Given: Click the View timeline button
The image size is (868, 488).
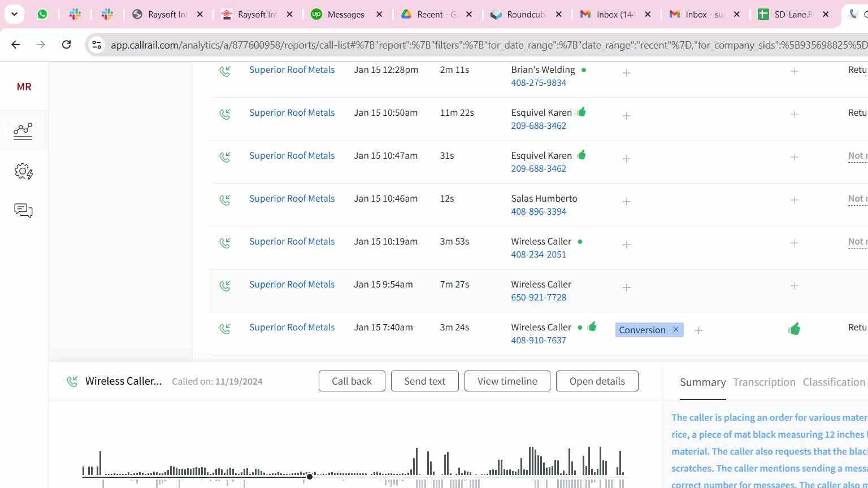Looking at the screenshot, I should (x=507, y=381).
